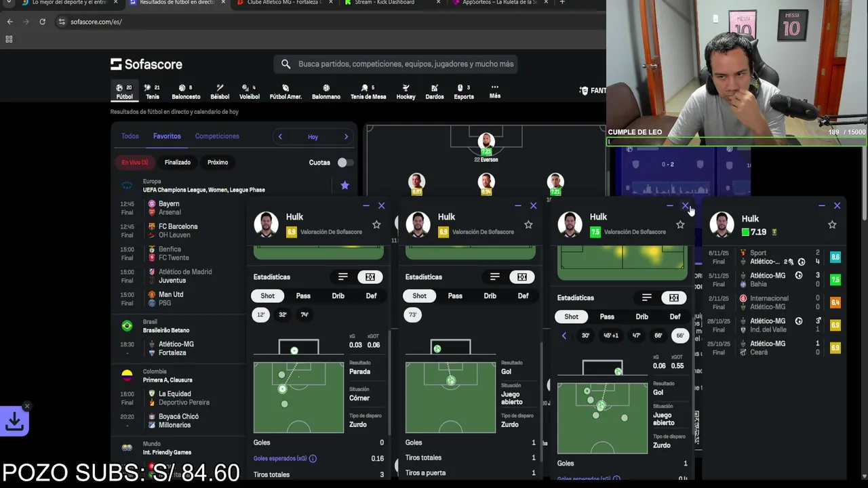
Task: Click the blue download icon
Action: (x=14, y=421)
